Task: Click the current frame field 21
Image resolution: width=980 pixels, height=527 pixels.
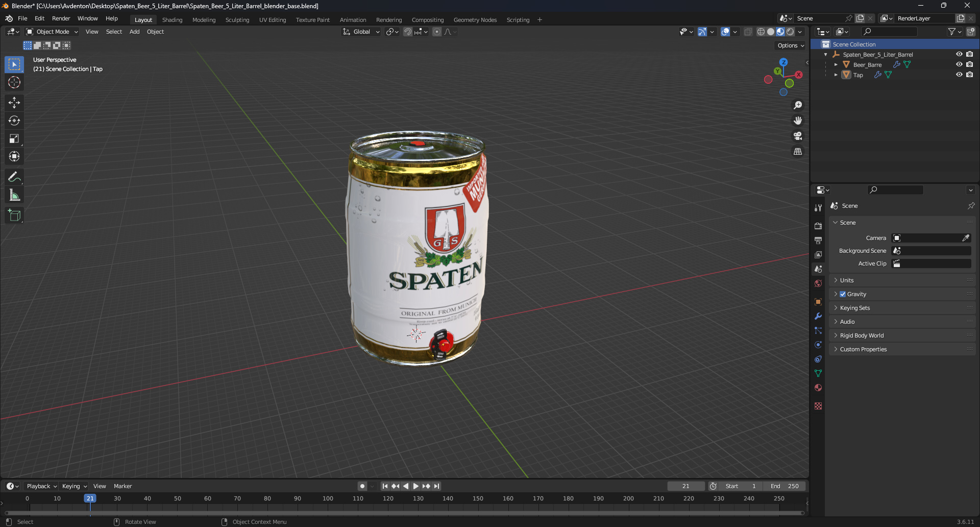Action: click(685, 486)
